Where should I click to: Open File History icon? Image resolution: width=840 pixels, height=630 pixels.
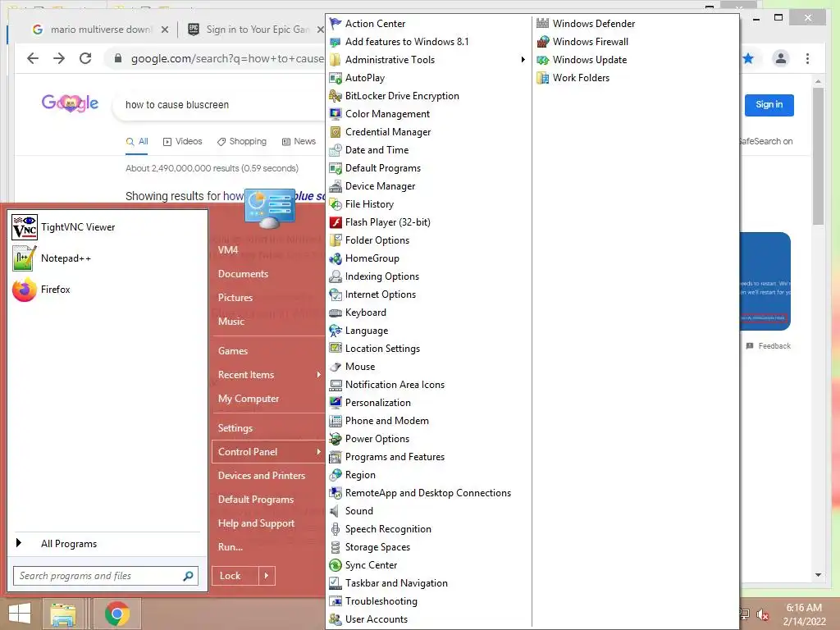point(336,204)
